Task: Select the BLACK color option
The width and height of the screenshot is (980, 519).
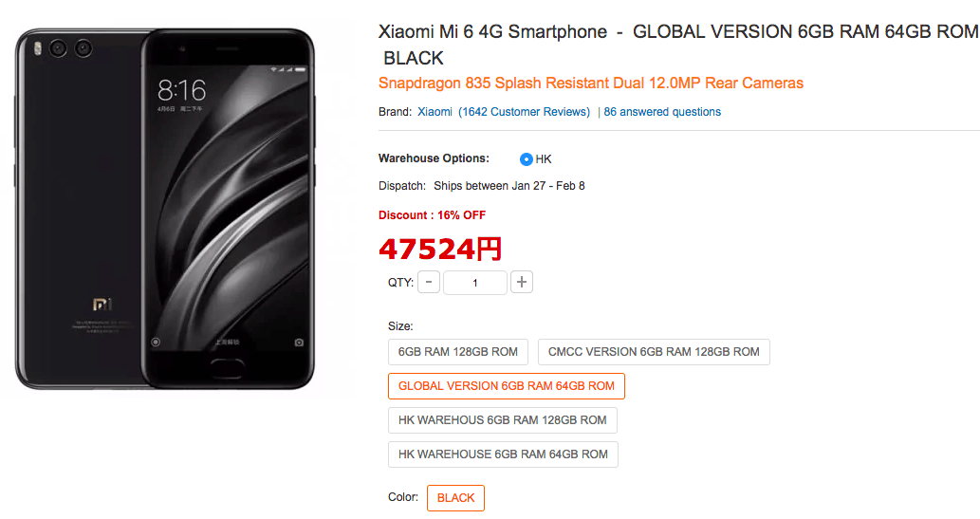Action: pyautogui.click(x=455, y=498)
